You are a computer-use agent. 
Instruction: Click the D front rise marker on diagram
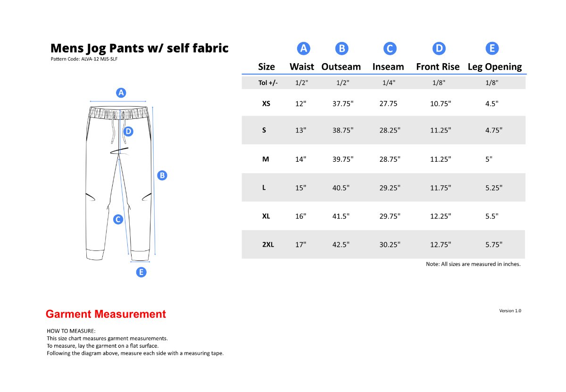pos(129,132)
